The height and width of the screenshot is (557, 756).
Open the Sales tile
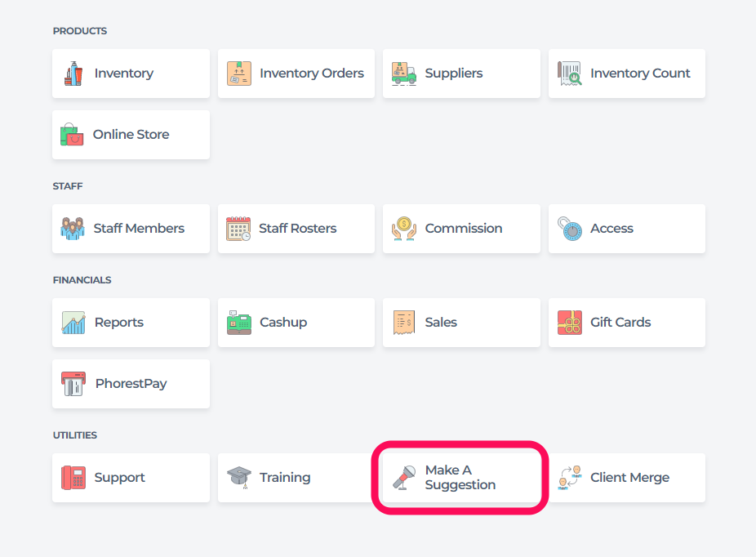coord(461,323)
